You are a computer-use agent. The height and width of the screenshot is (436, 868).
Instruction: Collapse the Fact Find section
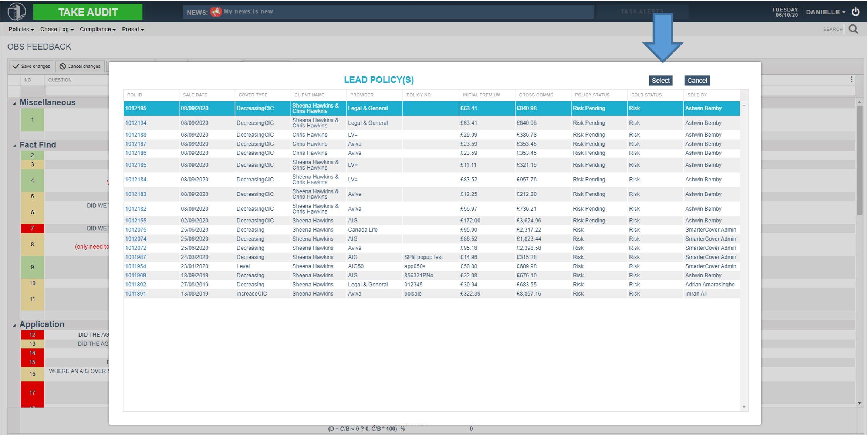pyautogui.click(x=14, y=146)
